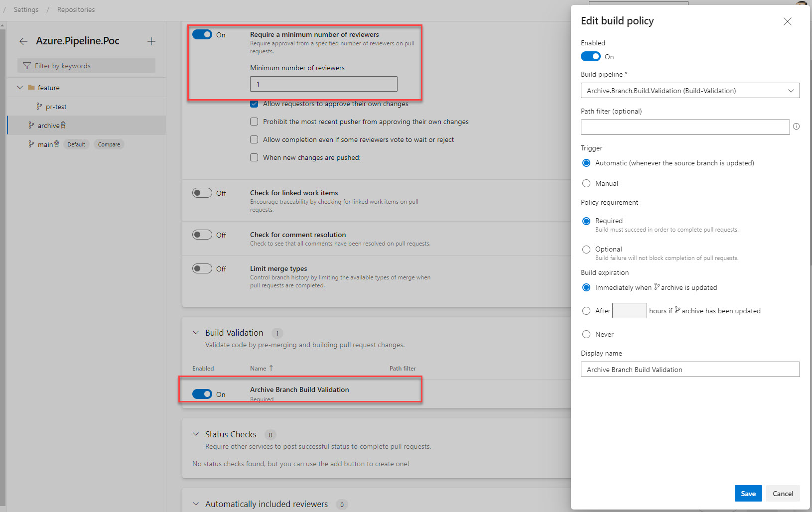Save the build policy
This screenshot has height=512, width=812.
(x=748, y=493)
